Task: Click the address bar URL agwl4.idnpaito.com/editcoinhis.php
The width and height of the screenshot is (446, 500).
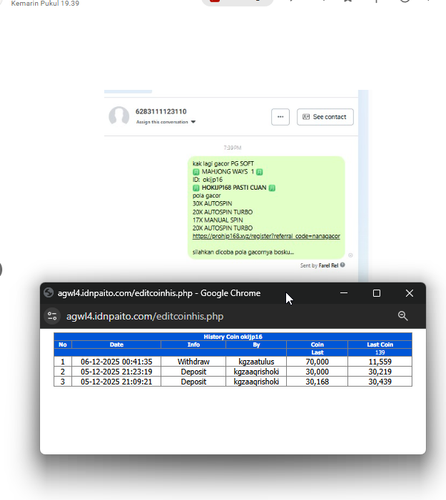Action: [145, 316]
